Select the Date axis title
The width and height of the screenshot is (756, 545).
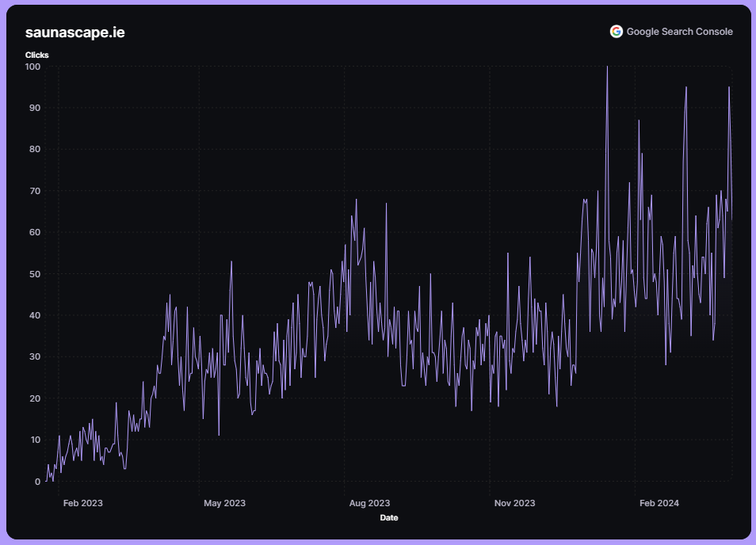pyautogui.click(x=389, y=517)
